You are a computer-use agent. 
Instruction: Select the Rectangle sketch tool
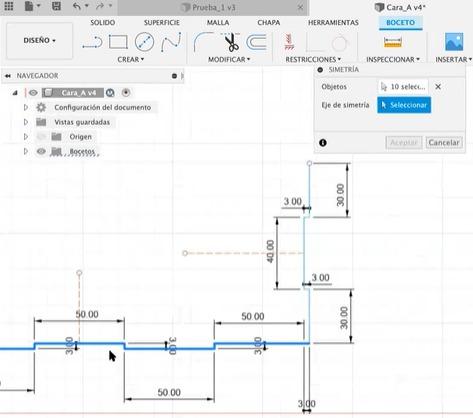118,42
